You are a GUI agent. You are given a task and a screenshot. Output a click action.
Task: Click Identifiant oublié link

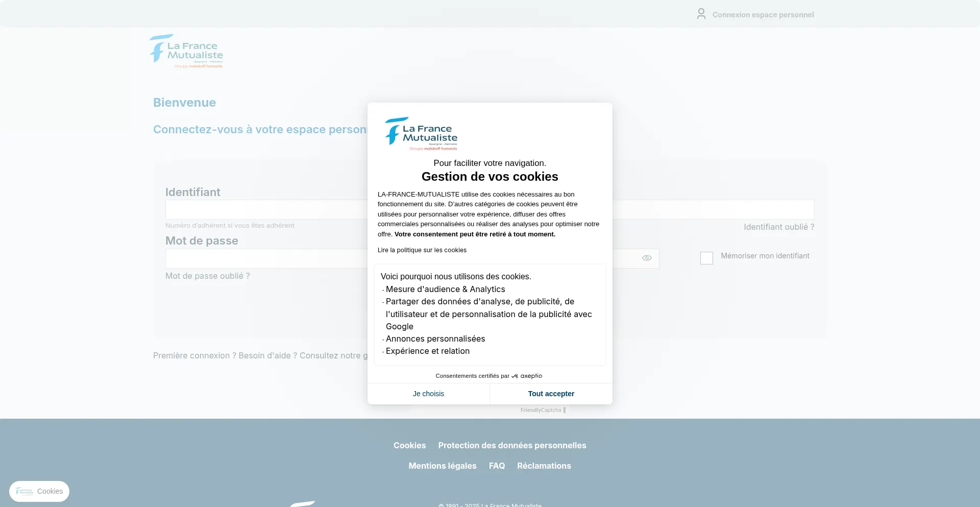tap(778, 227)
